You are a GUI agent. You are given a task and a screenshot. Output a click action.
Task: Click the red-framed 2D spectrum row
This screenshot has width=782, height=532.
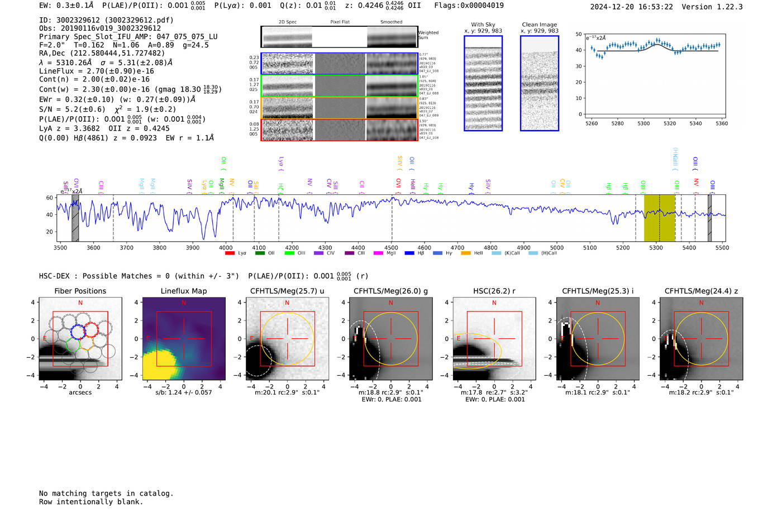tap(340, 130)
